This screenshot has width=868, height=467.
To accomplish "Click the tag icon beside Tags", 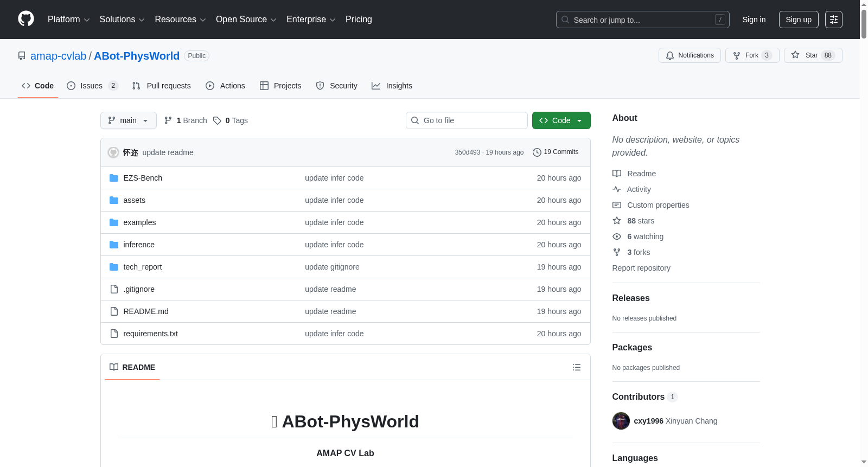I will click(x=217, y=120).
